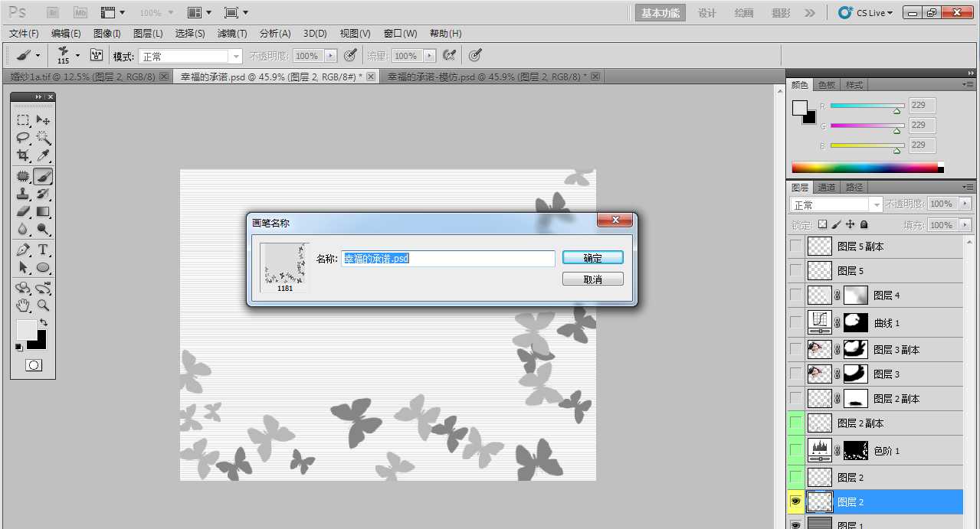The width and height of the screenshot is (980, 529).
Task: Click 确定 in brush name dialog
Action: [x=592, y=258]
